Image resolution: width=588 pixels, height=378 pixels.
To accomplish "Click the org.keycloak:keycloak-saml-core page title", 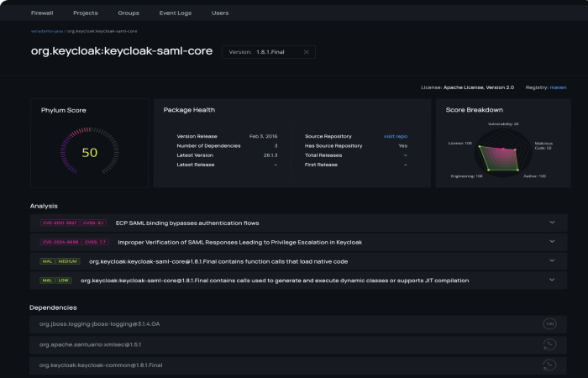I will point(122,51).
